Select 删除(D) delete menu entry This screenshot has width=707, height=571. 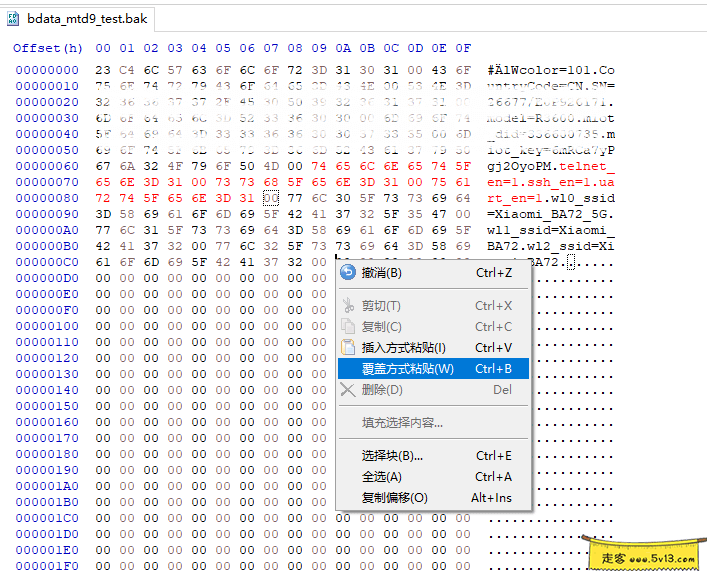coord(433,389)
